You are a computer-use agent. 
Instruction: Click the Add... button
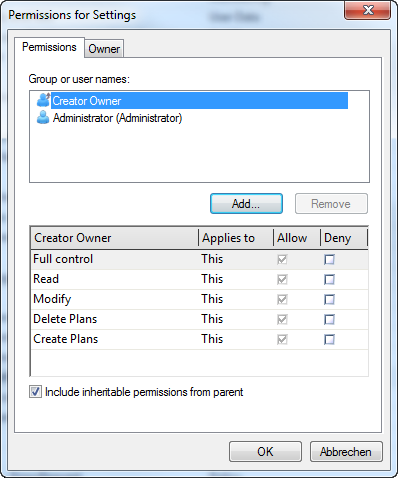pyautogui.click(x=246, y=204)
